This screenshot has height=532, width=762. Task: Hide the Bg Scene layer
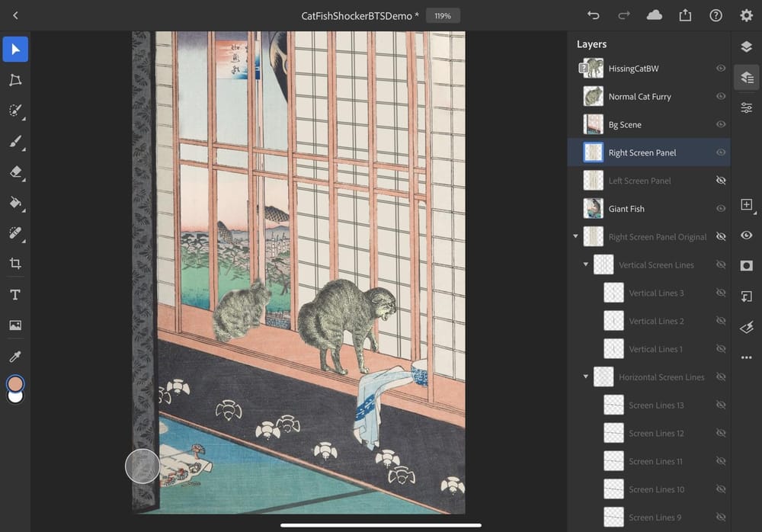coord(721,124)
